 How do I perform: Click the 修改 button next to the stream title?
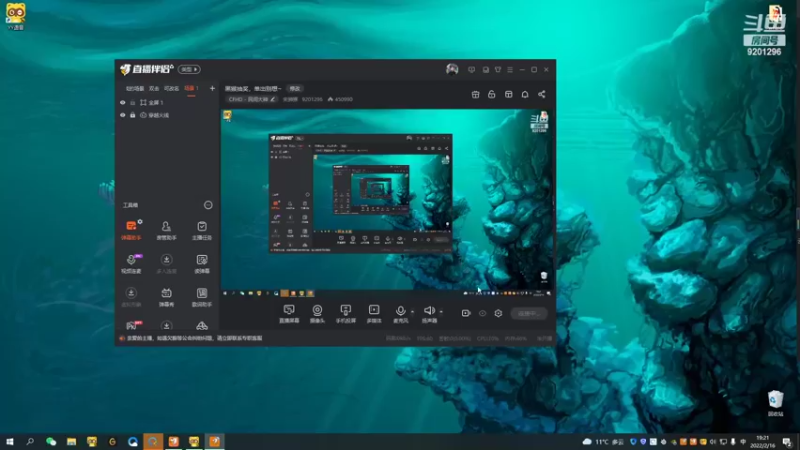[x=295, y=89]
